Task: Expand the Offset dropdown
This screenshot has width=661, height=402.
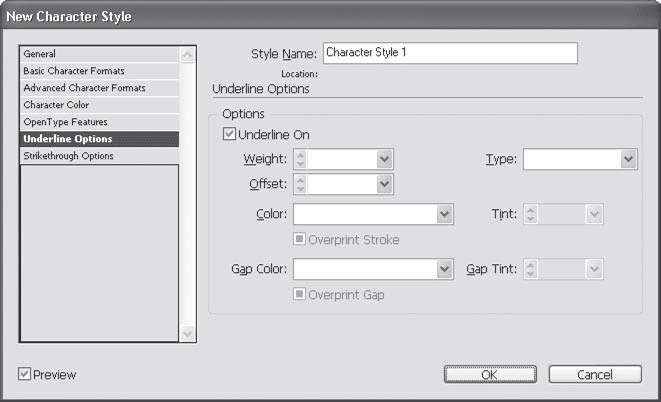Action: [384, 184]
